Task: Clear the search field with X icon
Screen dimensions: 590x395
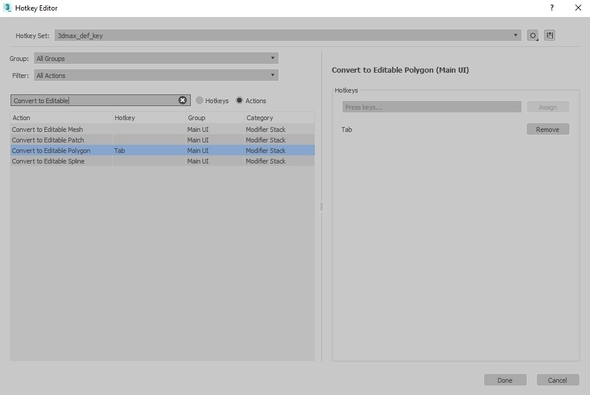Action: click(182, 100)
